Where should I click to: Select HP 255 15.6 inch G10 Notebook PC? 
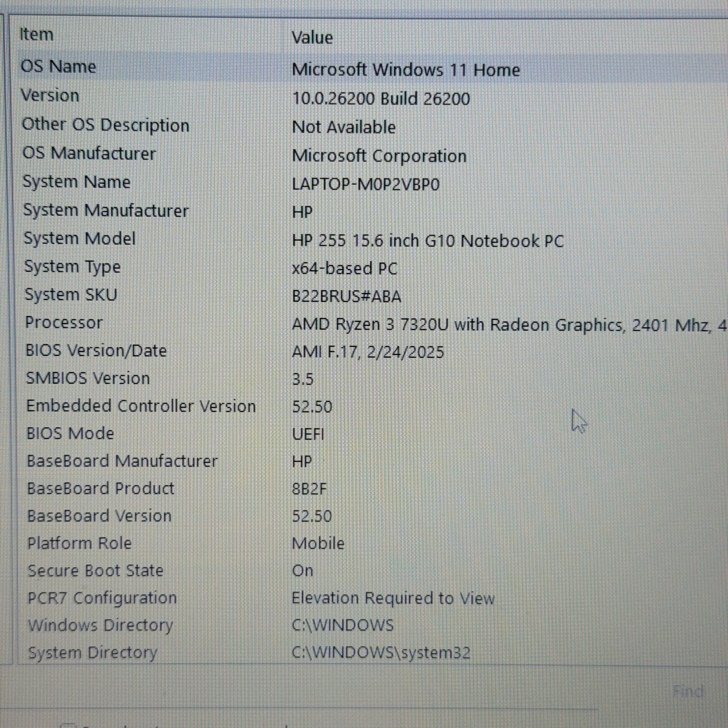tap(428, 241)
